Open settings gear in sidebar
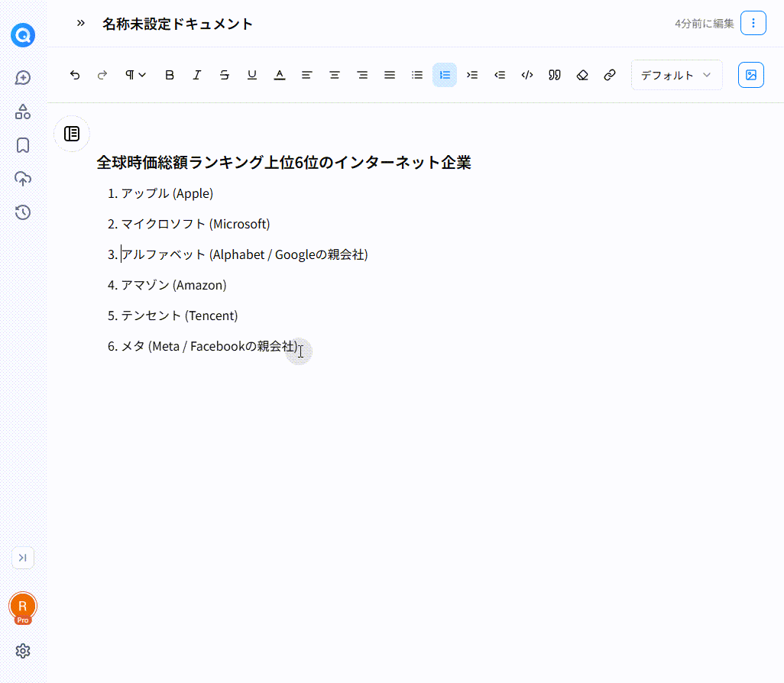 [x=23, y=651]
